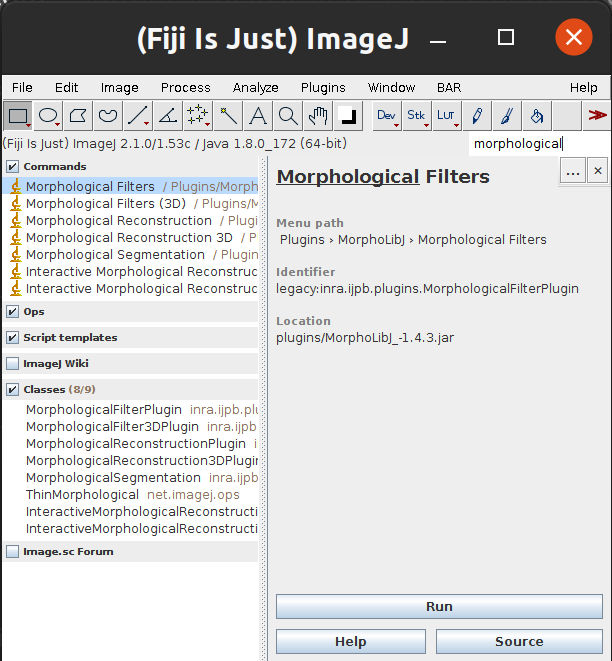Viewport: 612px width, 661px height.
Task: Select the Straight Line tool
Action: click(138, 116)
